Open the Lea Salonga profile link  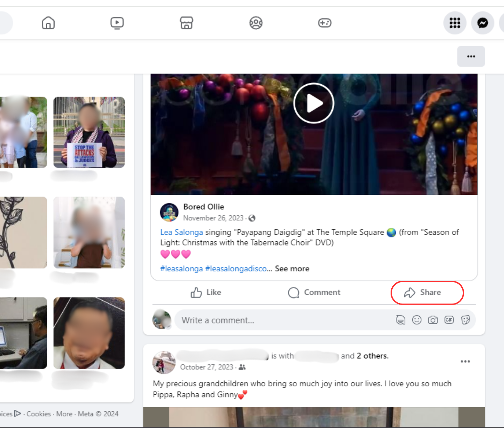pyautogui.click(x=181, y=232)
